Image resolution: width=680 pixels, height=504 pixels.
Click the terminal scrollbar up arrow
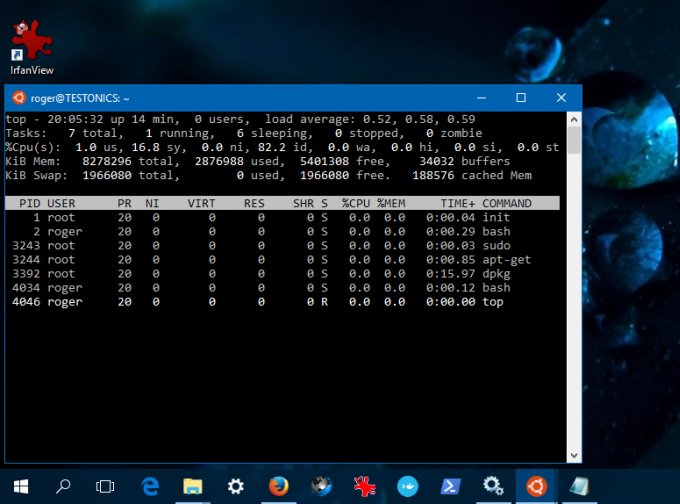click(x=574, y=119)
